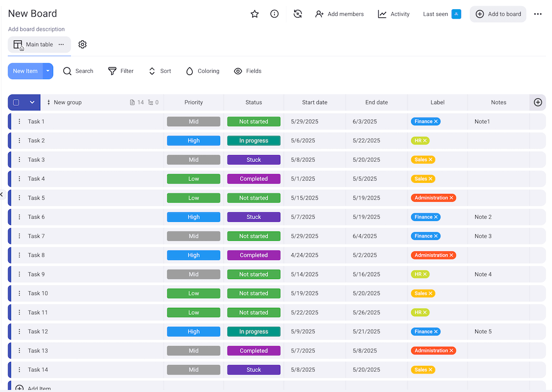Select all items in New group
552x392 pixels.
click(x=17, y=102)
